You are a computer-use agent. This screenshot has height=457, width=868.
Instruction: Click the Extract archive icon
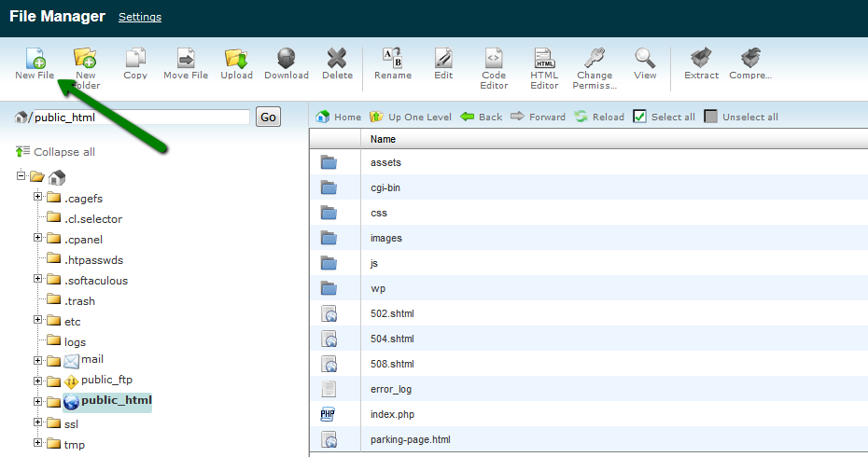pos(701,60)
